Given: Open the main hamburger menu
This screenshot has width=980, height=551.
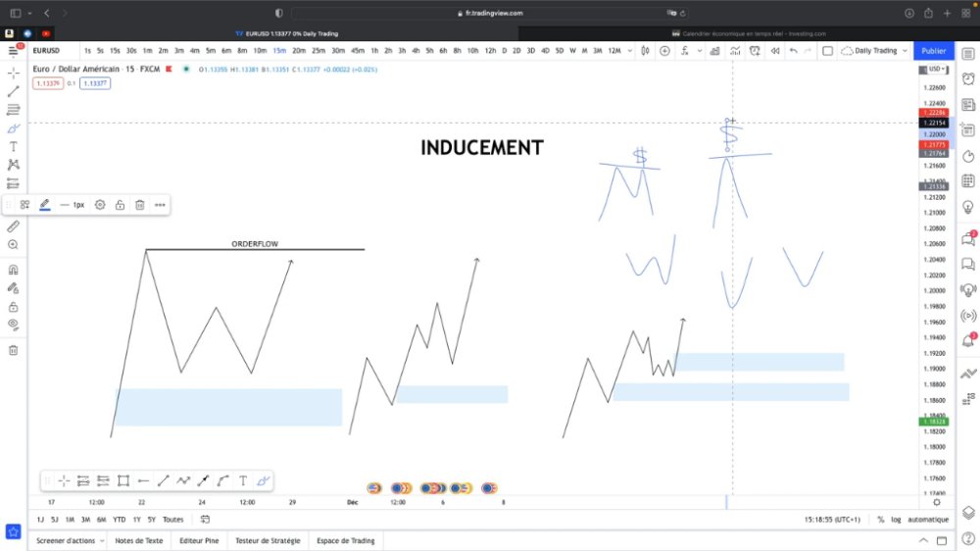Looking at the screenshot, I should 13,51.
